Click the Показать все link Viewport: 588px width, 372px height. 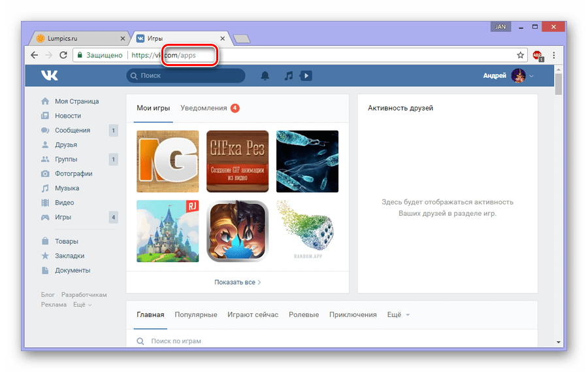tap(237, 282)
